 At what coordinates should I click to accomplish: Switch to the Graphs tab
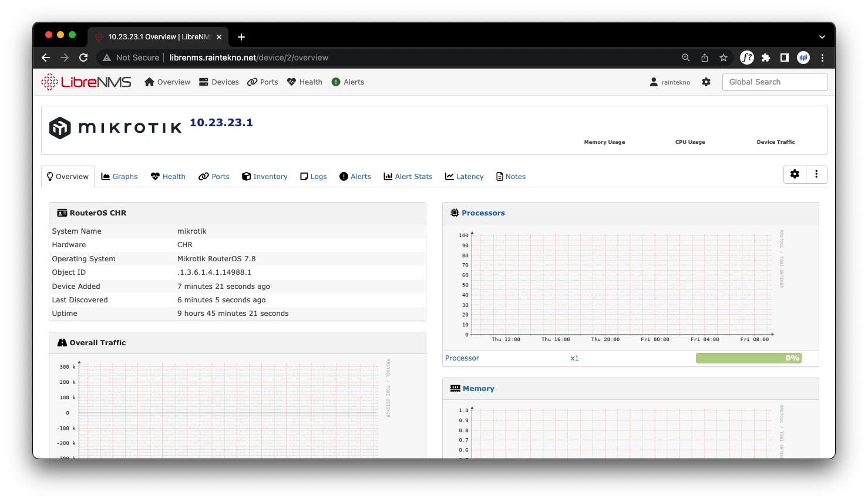click(x=120, y=177)
